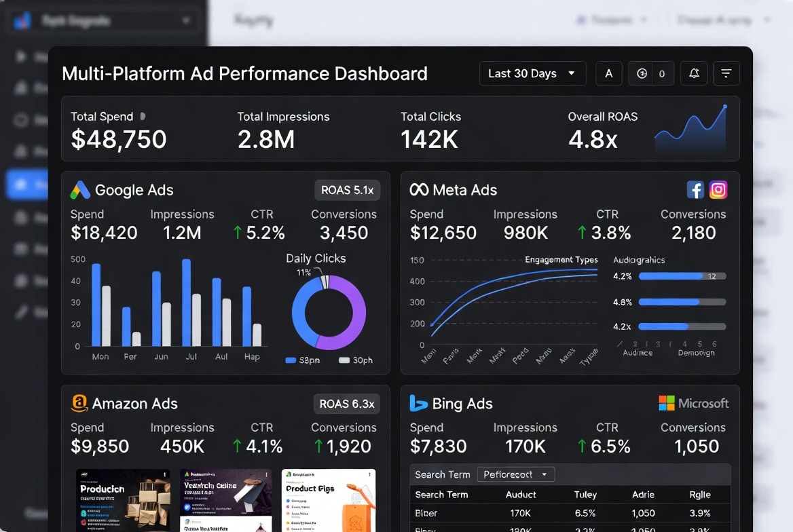Sort by Auduct column header
The image size is (793, 532).
(x=520, y=495)
